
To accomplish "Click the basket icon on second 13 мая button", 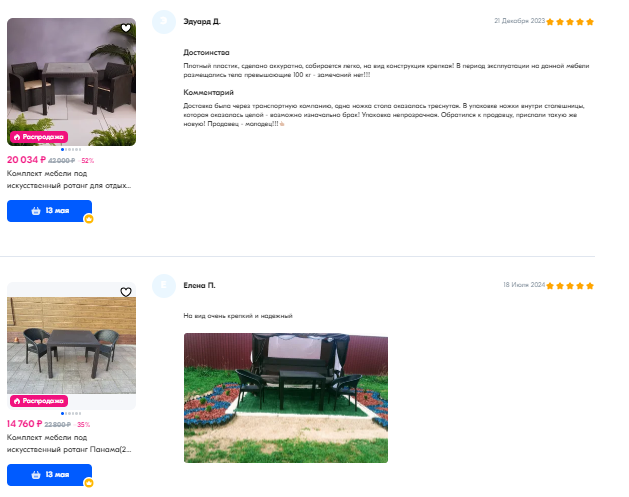I will (36, 475).
